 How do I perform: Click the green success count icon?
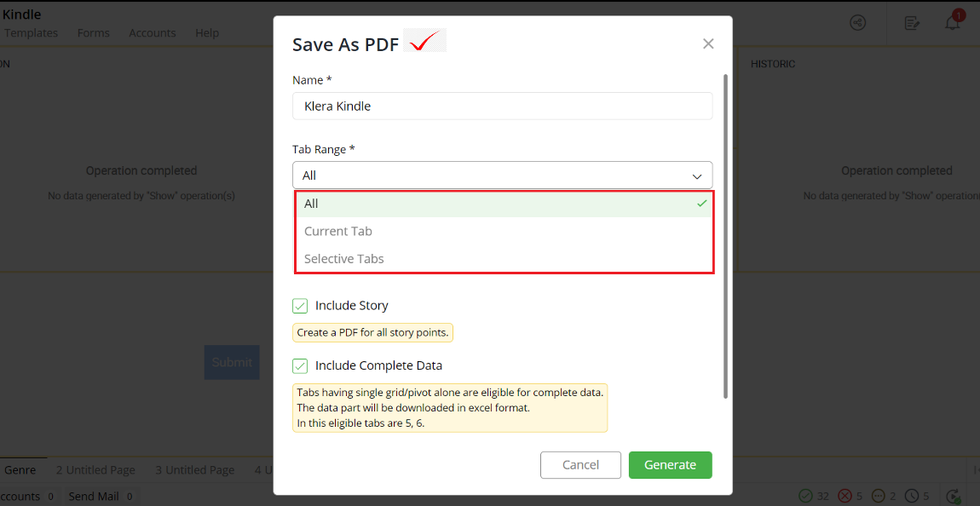pos(806,496)
